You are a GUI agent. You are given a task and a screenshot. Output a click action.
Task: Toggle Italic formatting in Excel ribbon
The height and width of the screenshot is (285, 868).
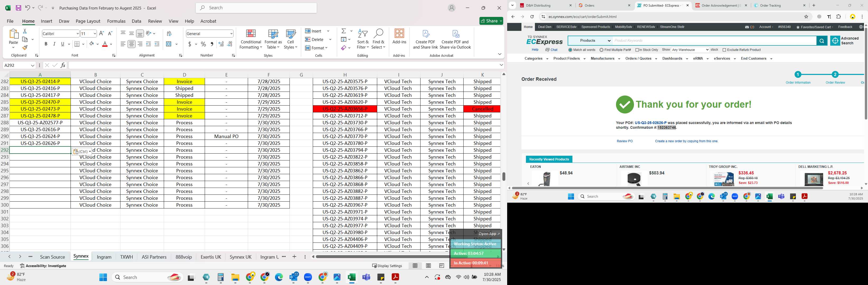pos(54,44)
